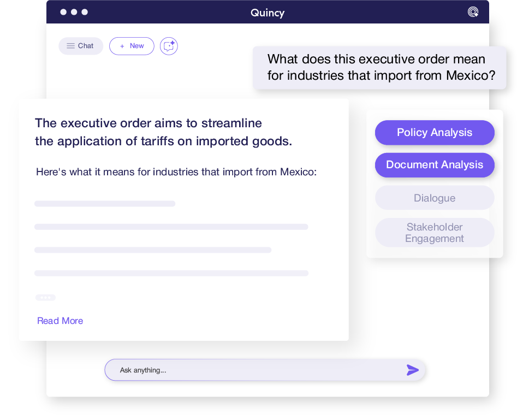Send message with the paper plane icon
The image size is (523, 420).
tap(412, 370)
